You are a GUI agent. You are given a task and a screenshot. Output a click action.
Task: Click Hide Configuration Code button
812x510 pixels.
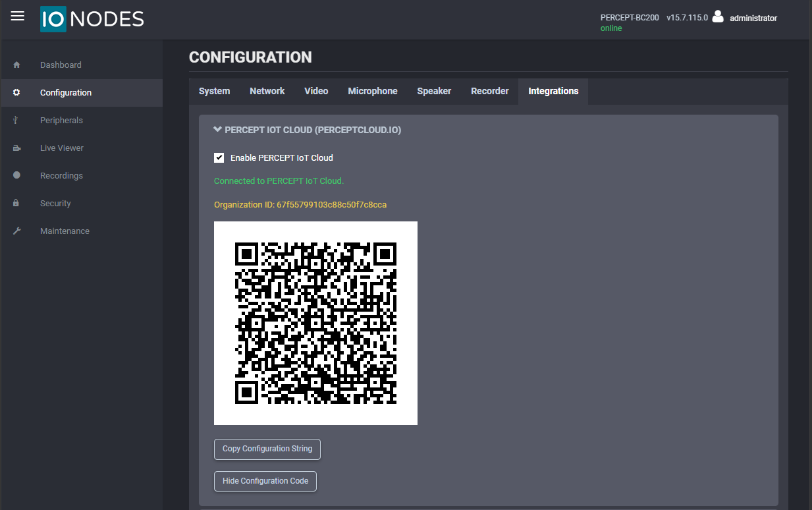265,481
